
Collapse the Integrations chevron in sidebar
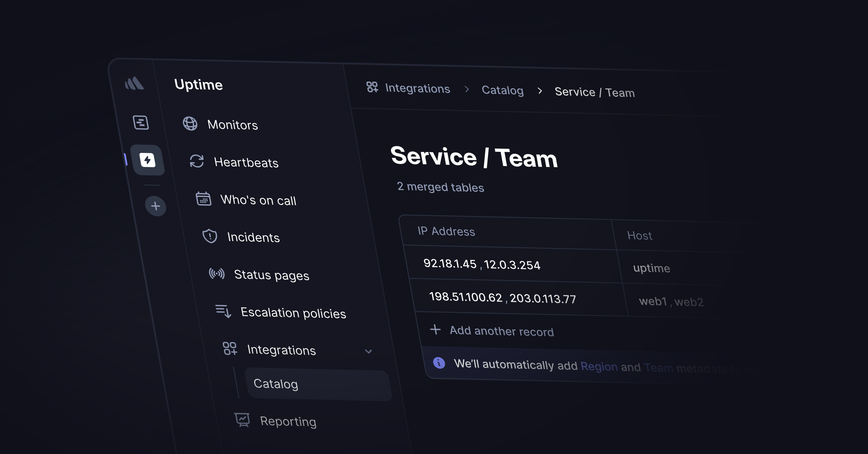(x=368, y=351)
